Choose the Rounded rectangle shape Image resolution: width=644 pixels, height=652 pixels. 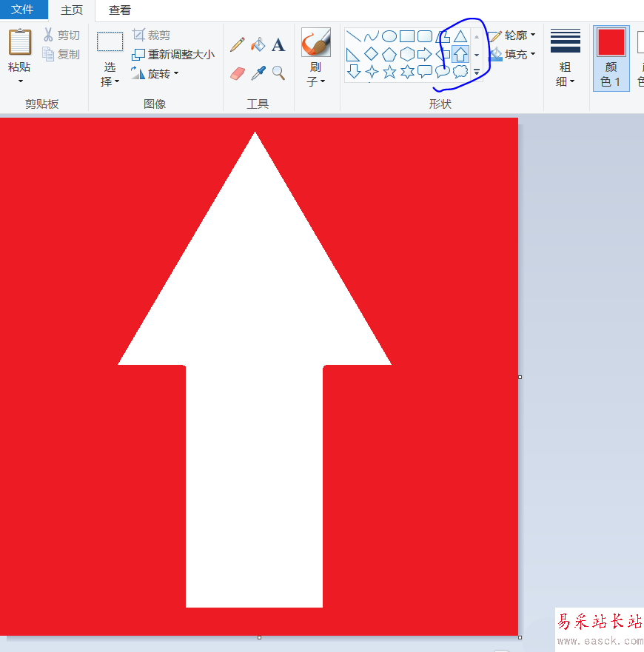point(425,36)
